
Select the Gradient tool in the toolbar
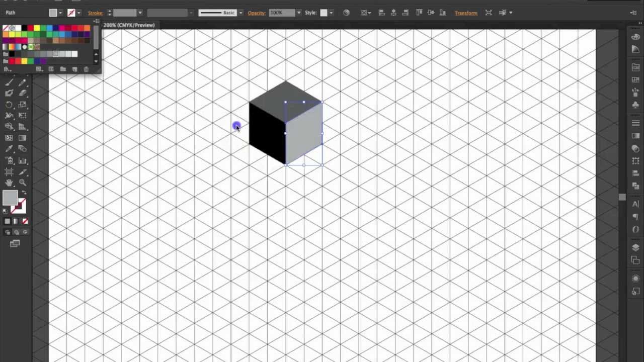tap(23, 138)
